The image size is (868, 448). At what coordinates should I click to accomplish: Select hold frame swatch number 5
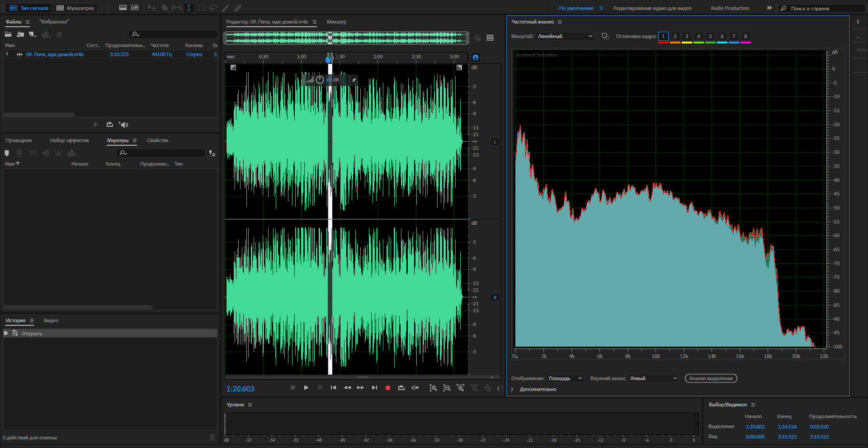pyautogui.click(x=710, y=36)
